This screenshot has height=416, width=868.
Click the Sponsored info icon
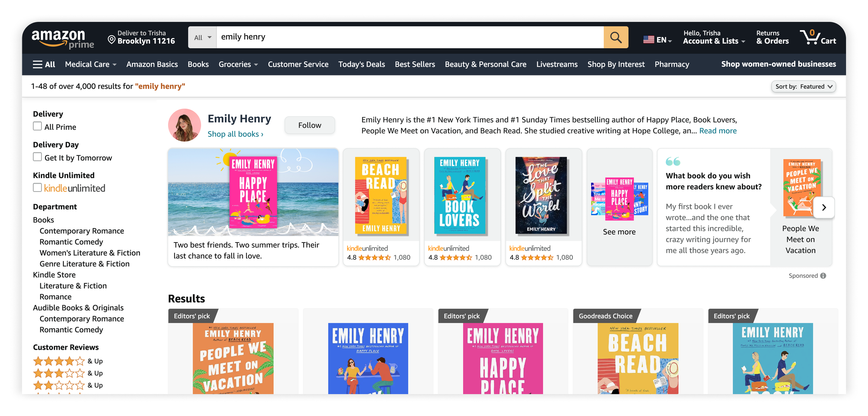click(x=823, y=275)
